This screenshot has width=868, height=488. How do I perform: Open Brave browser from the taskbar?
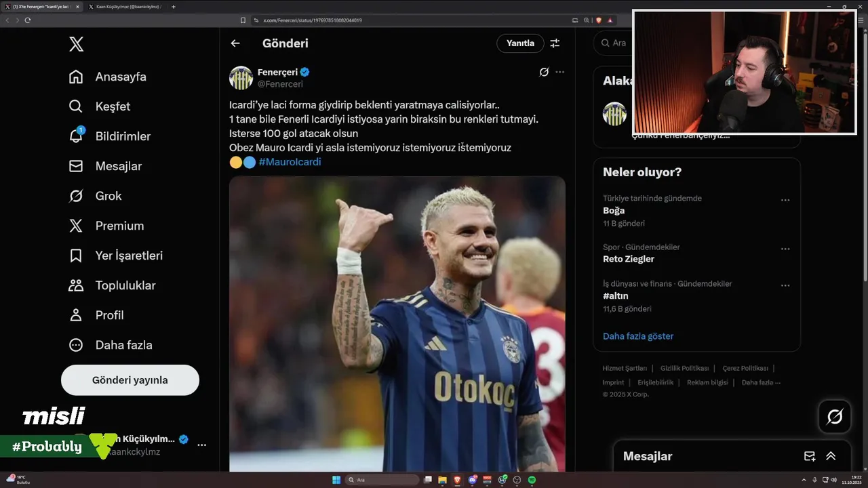[x=457, y=480]
